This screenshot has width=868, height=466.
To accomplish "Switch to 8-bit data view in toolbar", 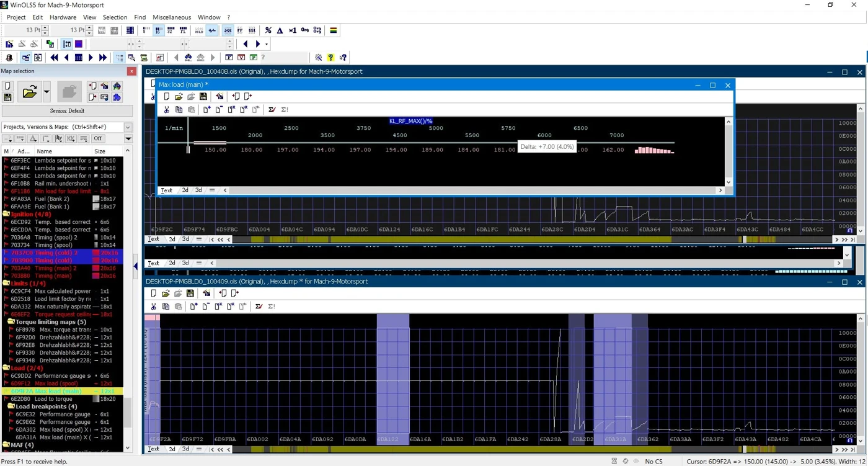I will pyautogui.click(x=146, y=30).
